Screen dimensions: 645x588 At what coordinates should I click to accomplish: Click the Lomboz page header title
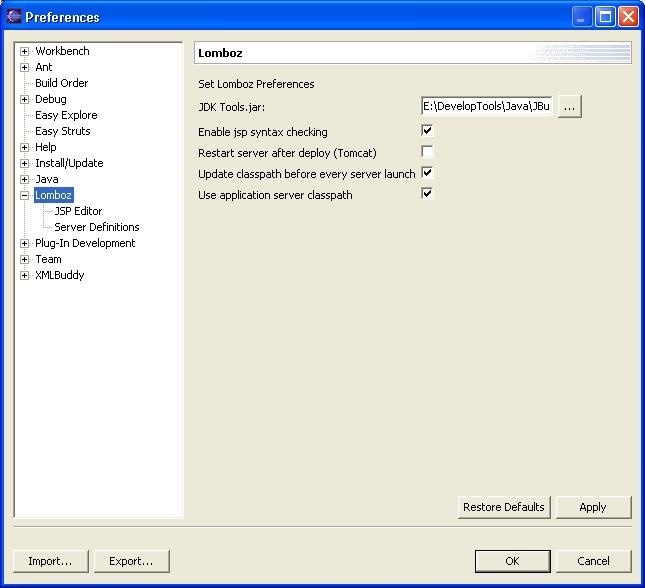(x=220, y=53)
